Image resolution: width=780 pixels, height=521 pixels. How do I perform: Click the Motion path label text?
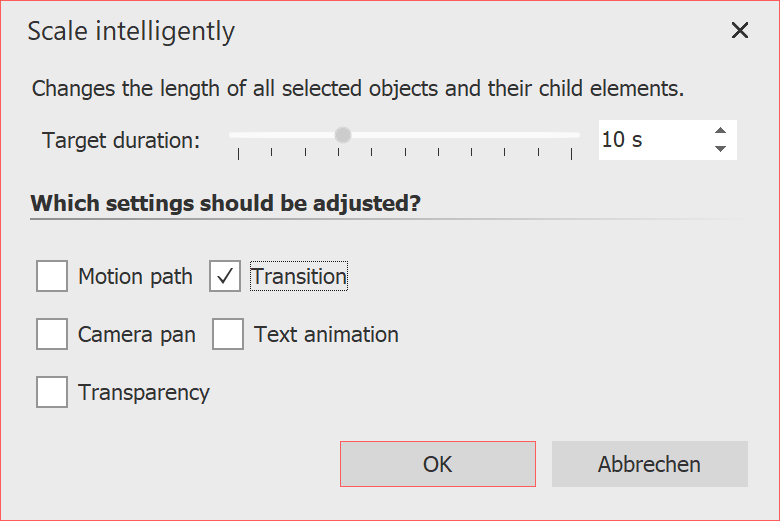135,277
